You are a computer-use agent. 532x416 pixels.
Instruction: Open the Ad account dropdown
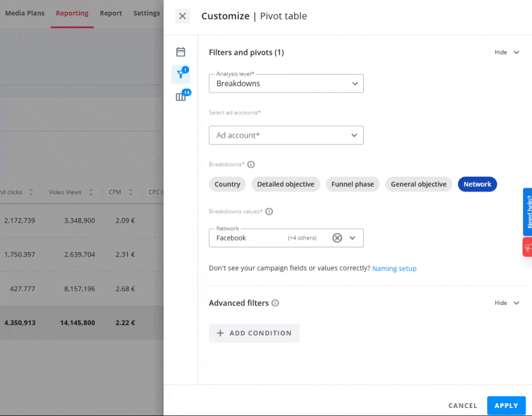[x=286, y=135]
